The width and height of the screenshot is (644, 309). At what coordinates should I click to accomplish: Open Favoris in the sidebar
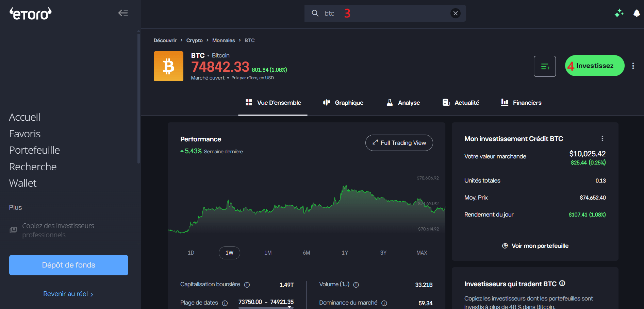click(25, 134)
